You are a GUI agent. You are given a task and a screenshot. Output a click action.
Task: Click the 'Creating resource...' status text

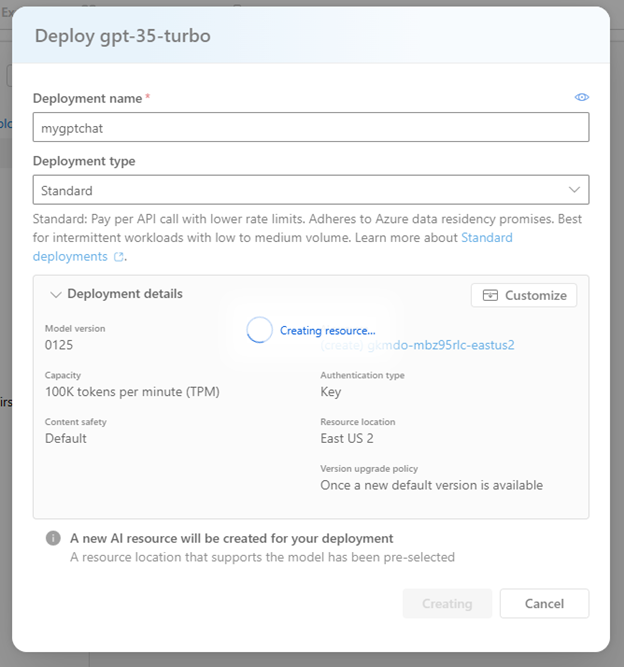327,330
